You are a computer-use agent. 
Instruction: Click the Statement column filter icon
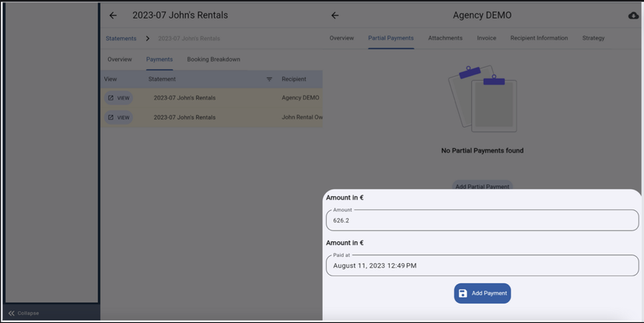[x=269, y=79]
